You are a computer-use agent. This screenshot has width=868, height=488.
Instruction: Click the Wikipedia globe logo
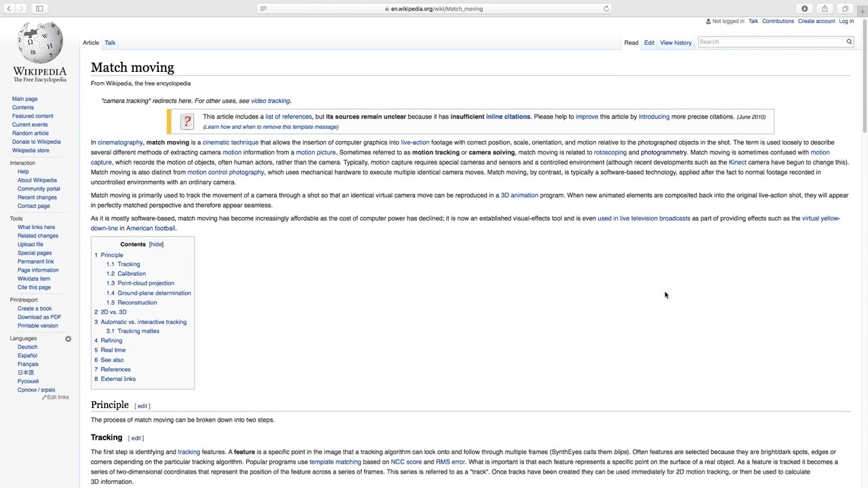[39, 43]
